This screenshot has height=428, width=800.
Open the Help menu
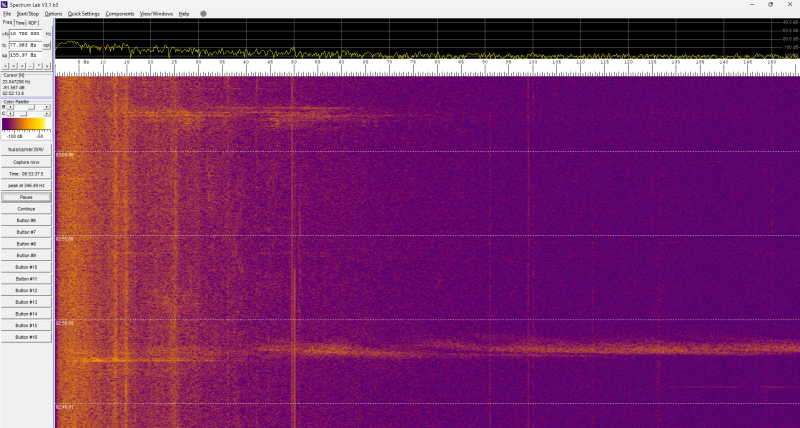[184, 14]
